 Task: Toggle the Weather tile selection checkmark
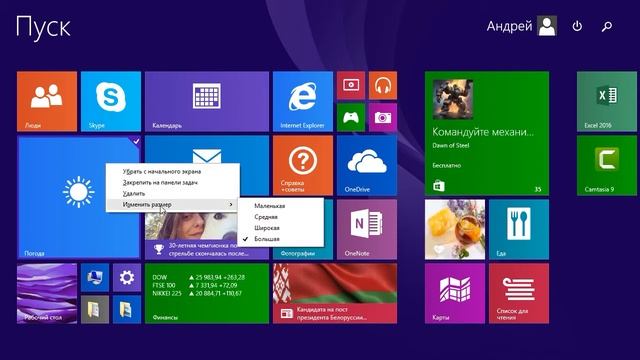tap(136, 141)
